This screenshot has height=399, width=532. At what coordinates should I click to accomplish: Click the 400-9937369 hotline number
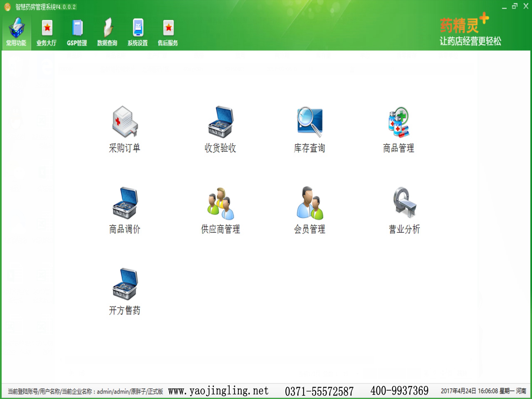(399, 391)
